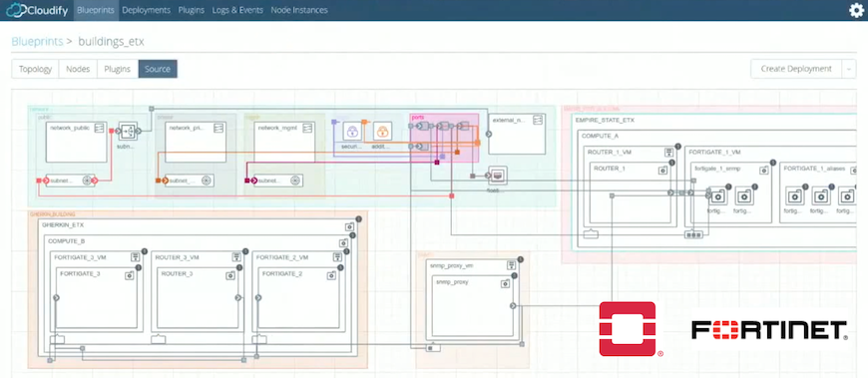Click the FORTIGATE_1_aliases label
Image resolution: width=868 pixels, height=378 pixels.
click(x=815, y=169)
